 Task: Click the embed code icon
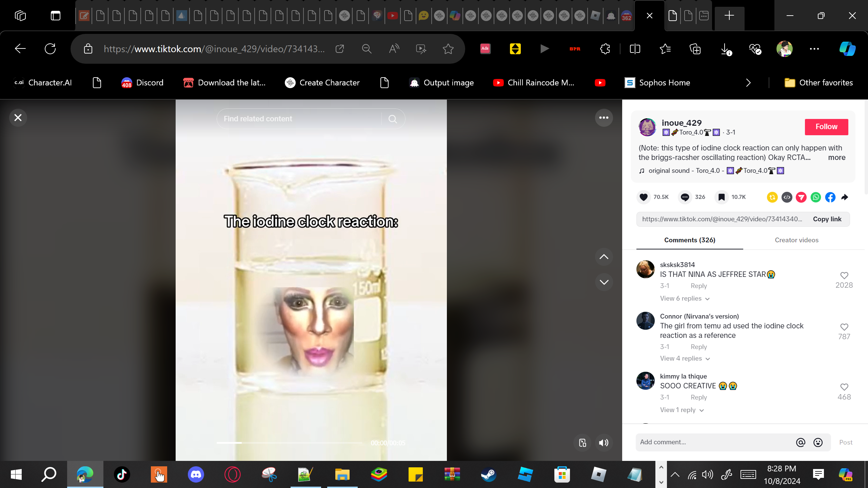[x=787, y=197]
